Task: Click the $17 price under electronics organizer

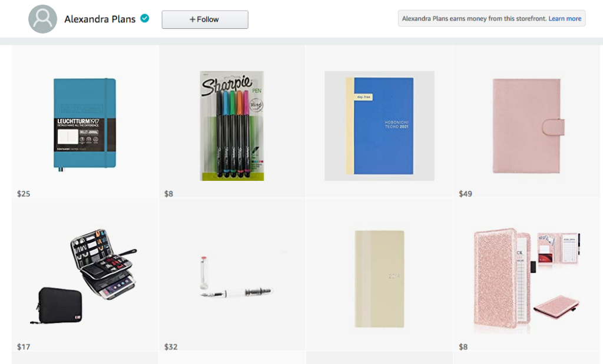Action: click(24, 347)
